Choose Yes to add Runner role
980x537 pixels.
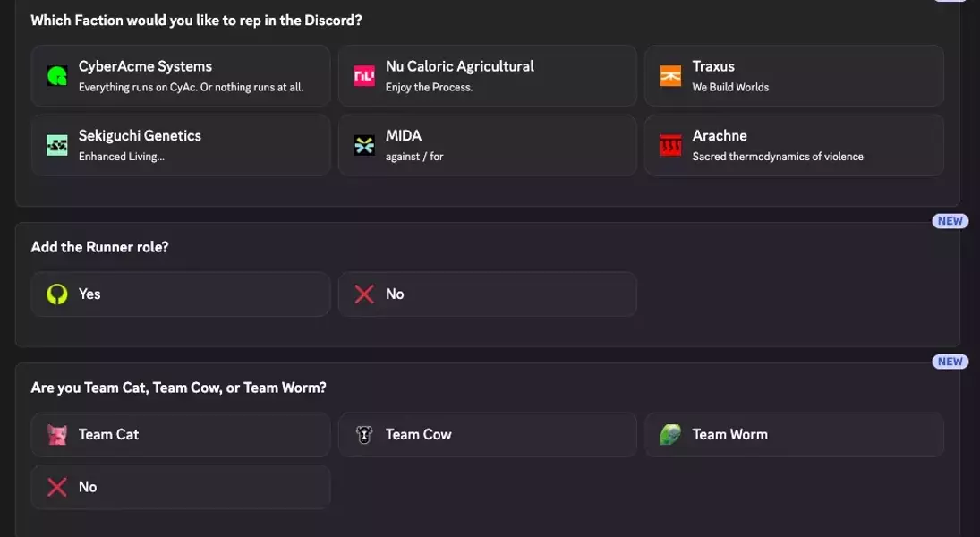coord(180,294)
